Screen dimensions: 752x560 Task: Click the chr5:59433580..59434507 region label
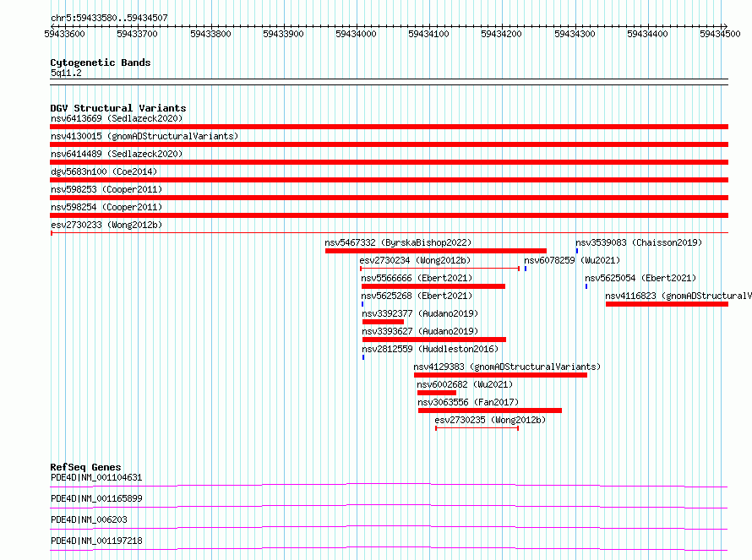point(109,18)
